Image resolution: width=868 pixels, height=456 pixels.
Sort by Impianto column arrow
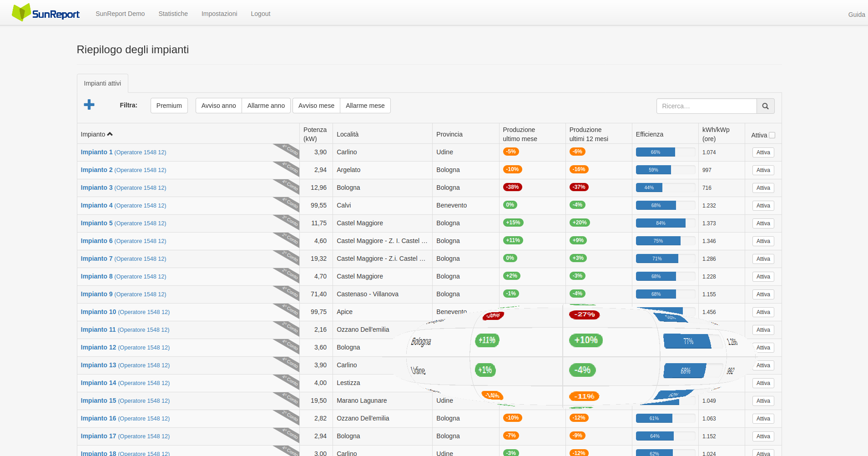pyautogui.click(x=110, y=134)
